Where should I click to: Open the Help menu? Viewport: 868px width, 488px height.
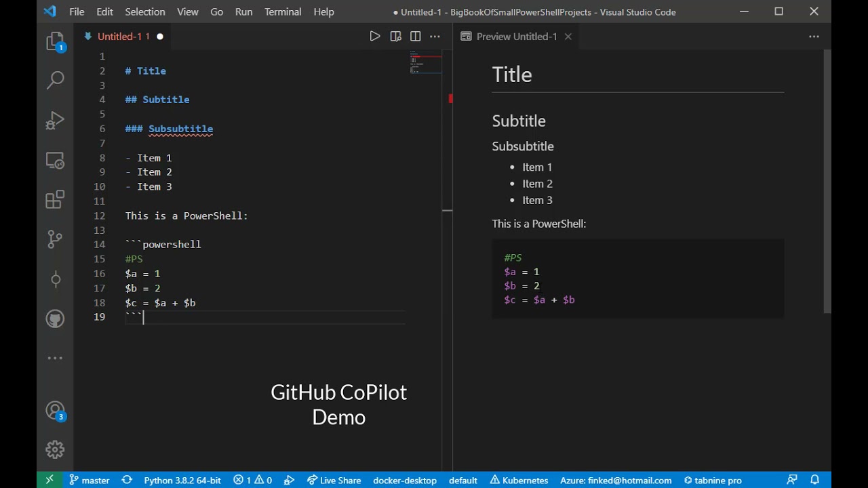click(324, 12)
